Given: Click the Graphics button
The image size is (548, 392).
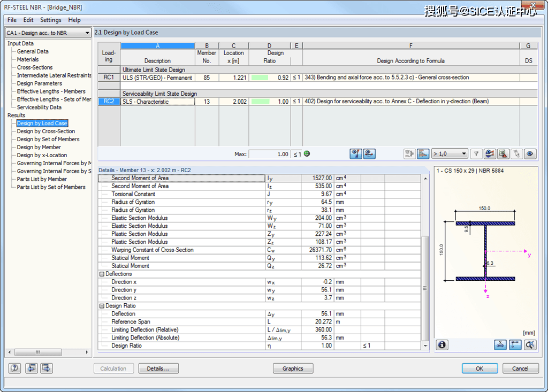Looking at the screenshot, I should tap(293, 368).
